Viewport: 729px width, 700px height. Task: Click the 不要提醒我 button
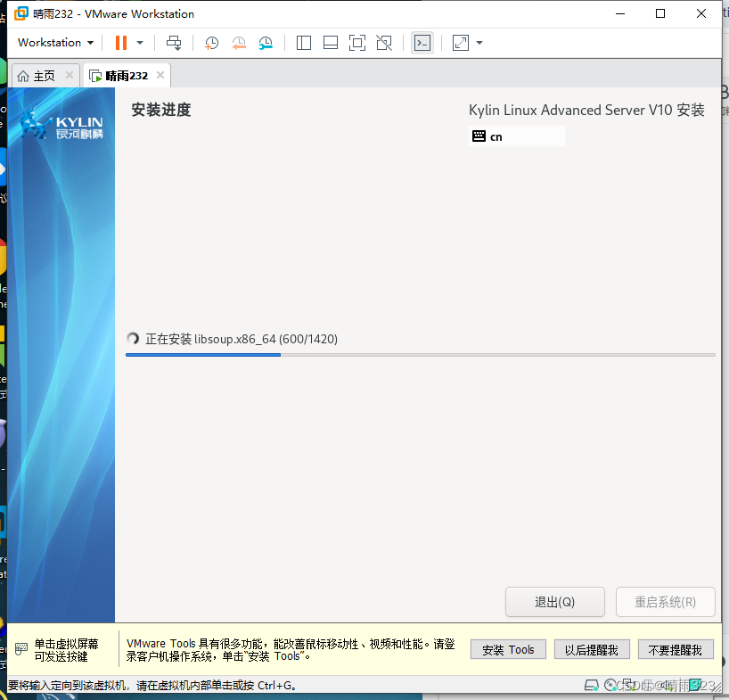675,649
